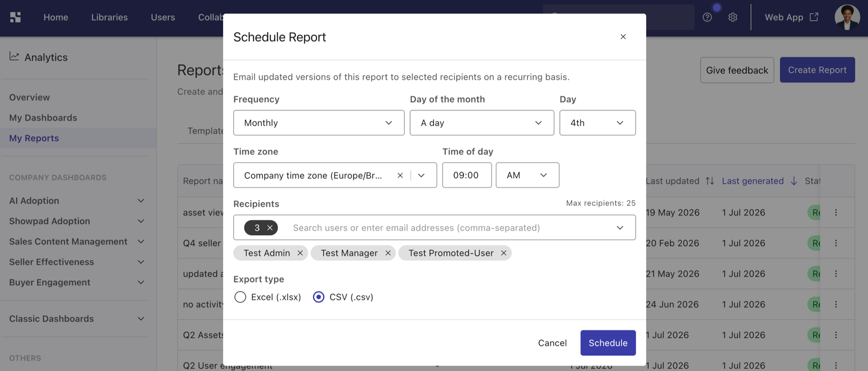Viewport: 868px width, 371px height.
Task: Expand Sales Content Management section
Action: (x=141, y=242)
